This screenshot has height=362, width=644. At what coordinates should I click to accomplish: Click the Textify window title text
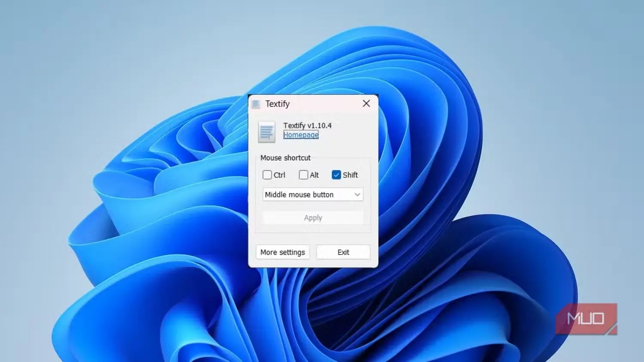coord(277,104)
